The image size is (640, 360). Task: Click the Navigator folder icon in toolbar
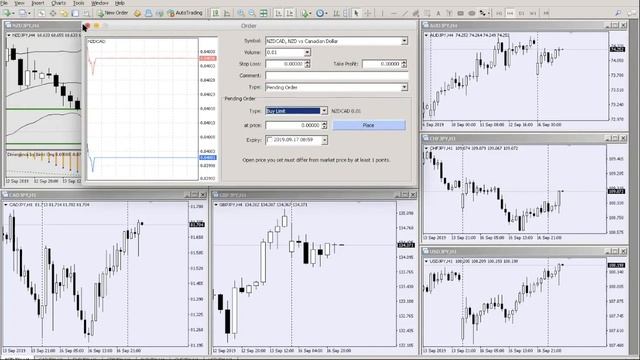tap(64, 13)
